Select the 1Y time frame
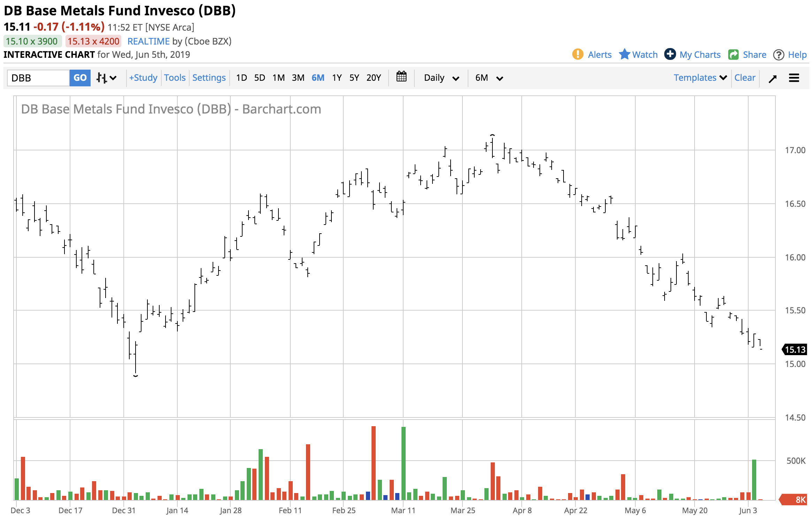Screen dimensions: 812x516 337,78
